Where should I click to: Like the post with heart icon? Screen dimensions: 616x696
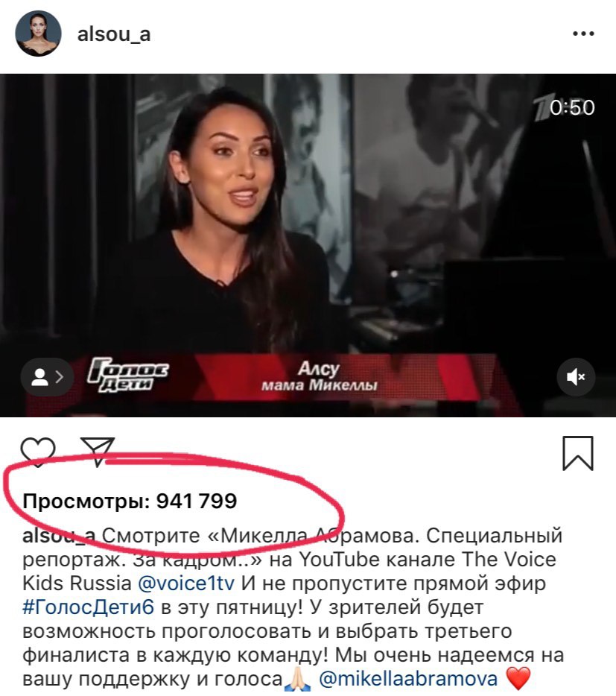[x=38, y=452]
